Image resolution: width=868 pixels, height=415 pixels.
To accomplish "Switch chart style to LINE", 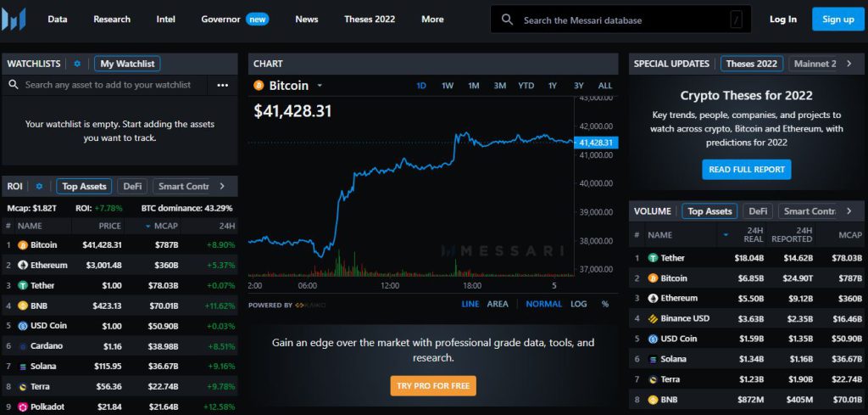I will [470, 304].
